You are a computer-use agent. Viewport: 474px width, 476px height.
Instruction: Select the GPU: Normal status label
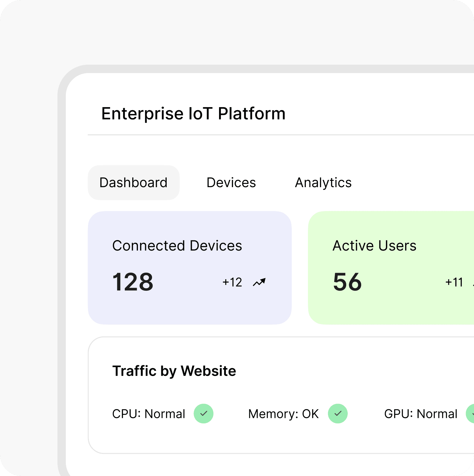click(x=421, y=414)
